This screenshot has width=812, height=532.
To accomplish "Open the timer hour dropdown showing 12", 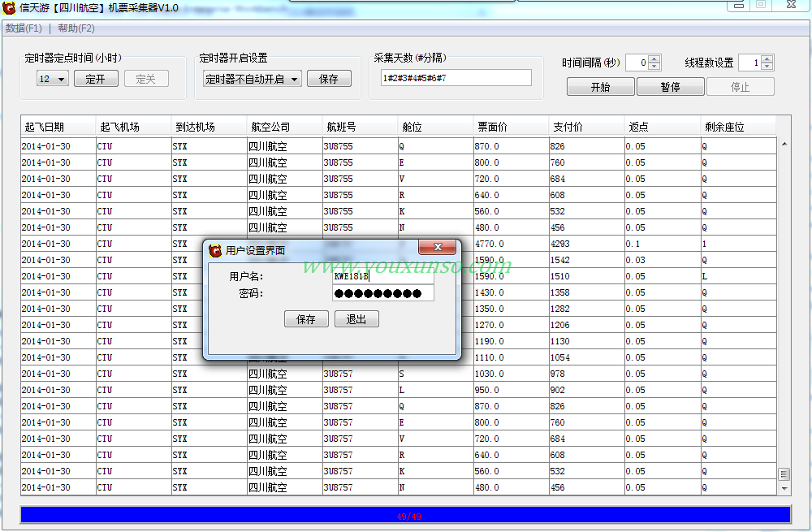I will (52, 79).
